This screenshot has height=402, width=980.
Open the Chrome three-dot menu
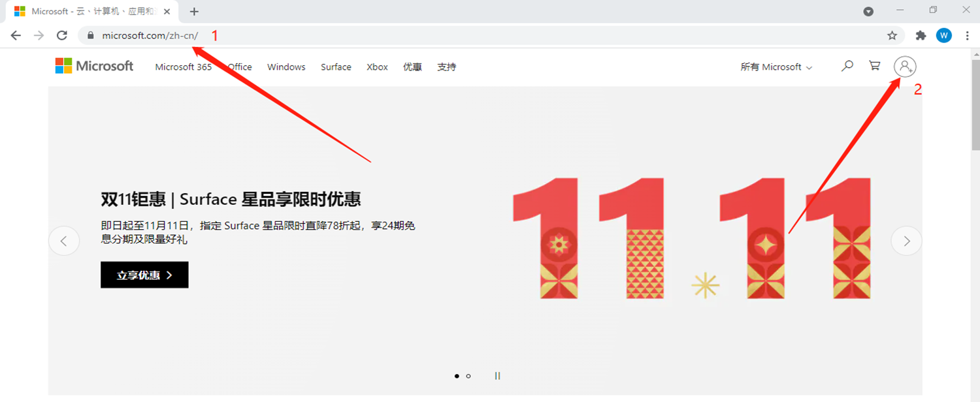point(967,35)
